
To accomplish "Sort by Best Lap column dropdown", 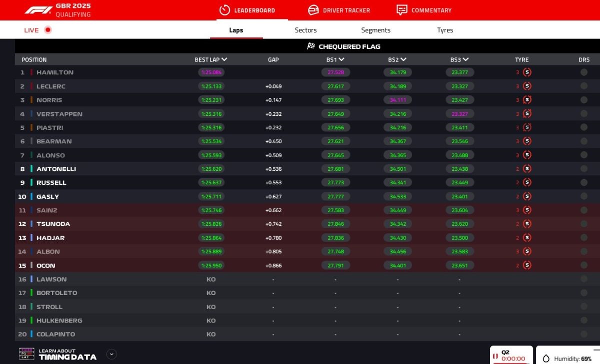I will 224,59.
